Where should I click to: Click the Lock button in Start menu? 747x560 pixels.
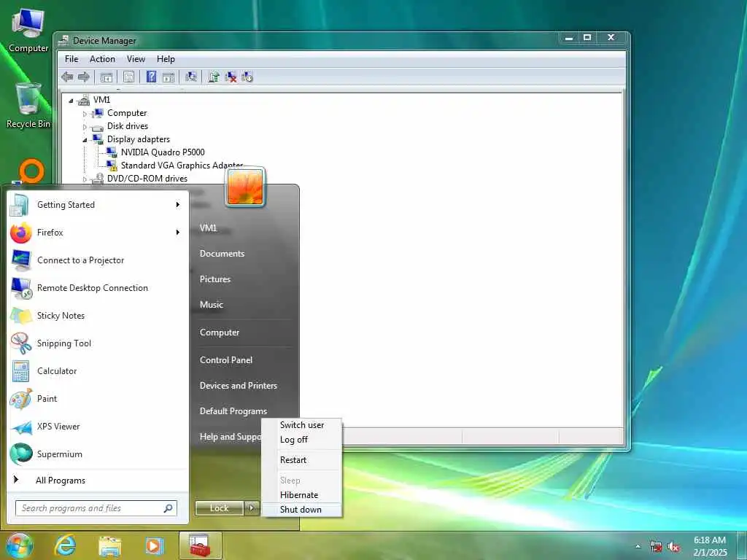pos(219,508)
